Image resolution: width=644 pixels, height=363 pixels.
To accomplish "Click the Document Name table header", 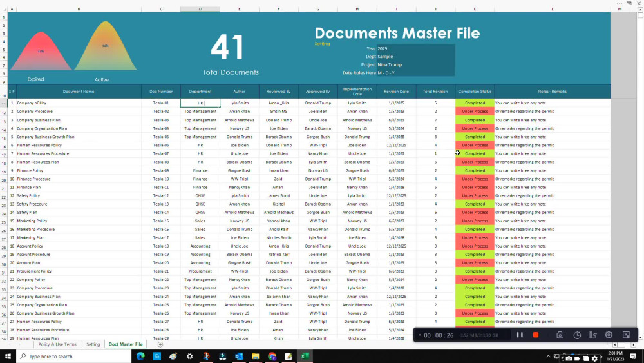I will click(79, 92).
